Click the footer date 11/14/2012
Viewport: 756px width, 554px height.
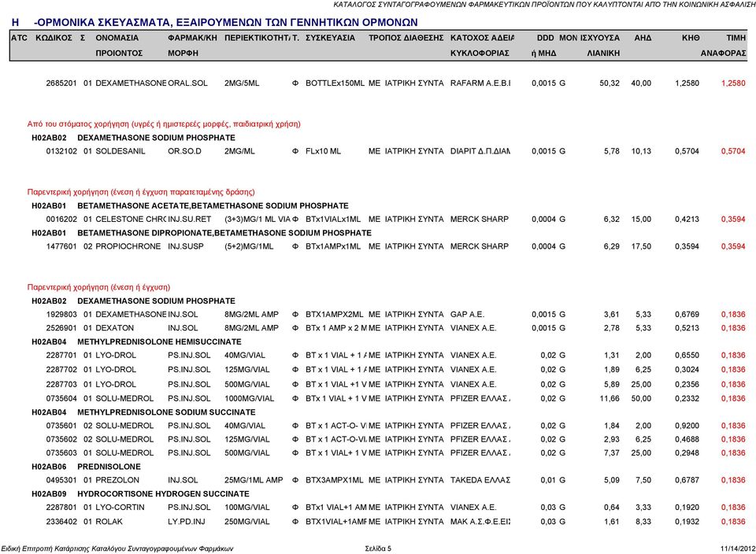738,548
